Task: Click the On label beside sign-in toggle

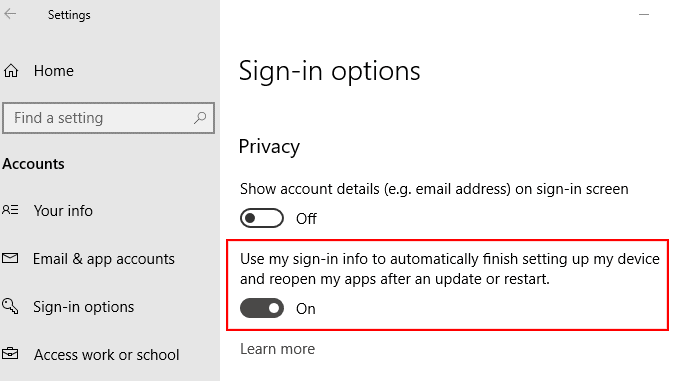Action: tap(306, 309)
